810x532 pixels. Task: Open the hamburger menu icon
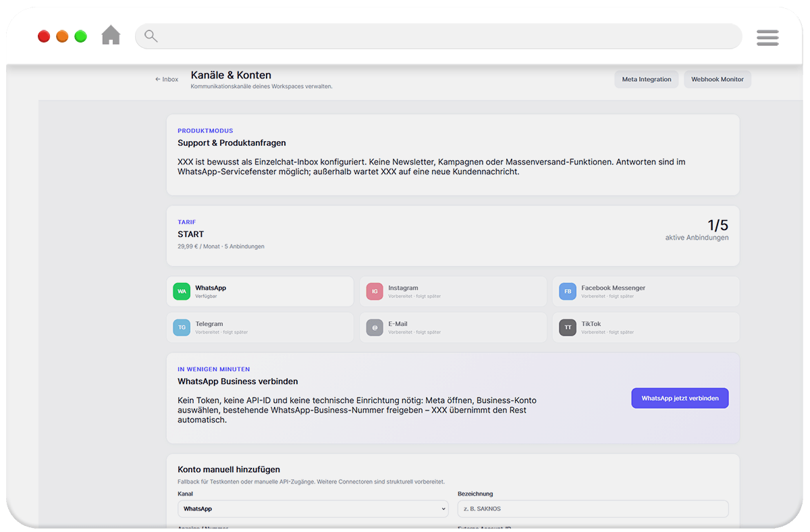(767, 37)
